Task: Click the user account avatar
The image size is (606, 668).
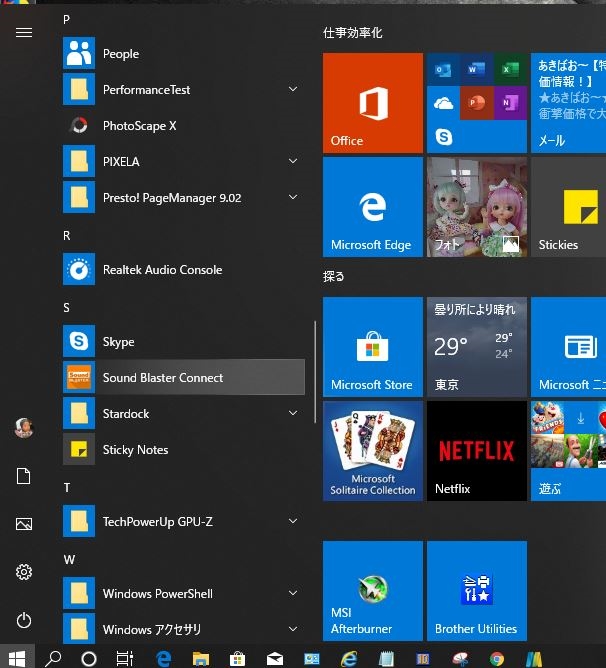Action: (x=24, y=428)
